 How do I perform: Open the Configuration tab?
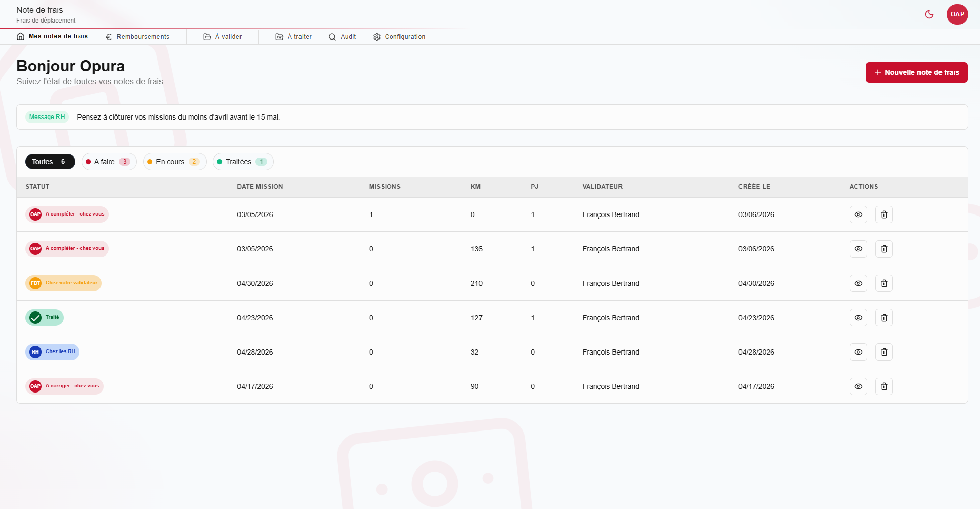(399, 37)
